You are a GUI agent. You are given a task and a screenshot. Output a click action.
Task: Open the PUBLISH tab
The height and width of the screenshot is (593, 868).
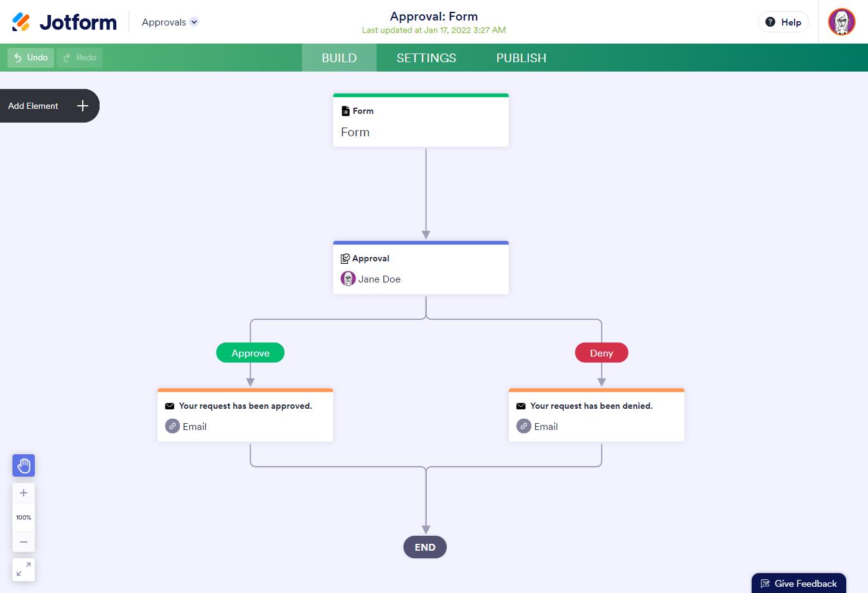521,58
